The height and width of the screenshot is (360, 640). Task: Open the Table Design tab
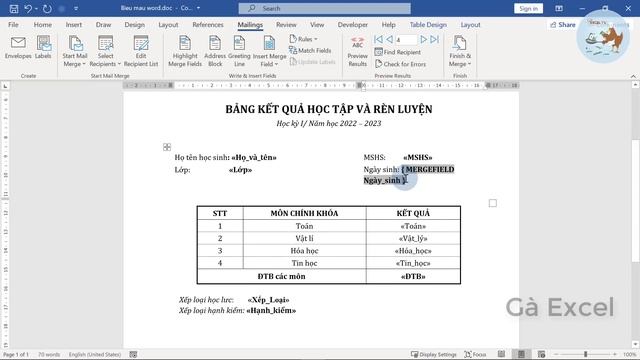(x=428, y=25)
